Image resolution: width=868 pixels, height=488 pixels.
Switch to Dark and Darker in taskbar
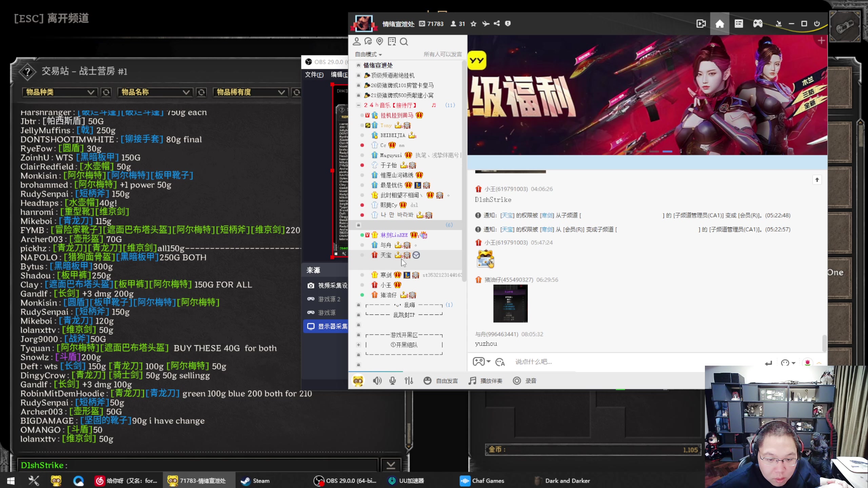(x=563, y=481)
